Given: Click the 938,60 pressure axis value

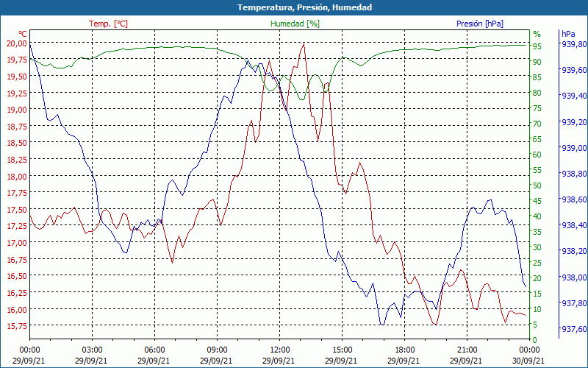Looking at the screenshot, I should point(573,199).
